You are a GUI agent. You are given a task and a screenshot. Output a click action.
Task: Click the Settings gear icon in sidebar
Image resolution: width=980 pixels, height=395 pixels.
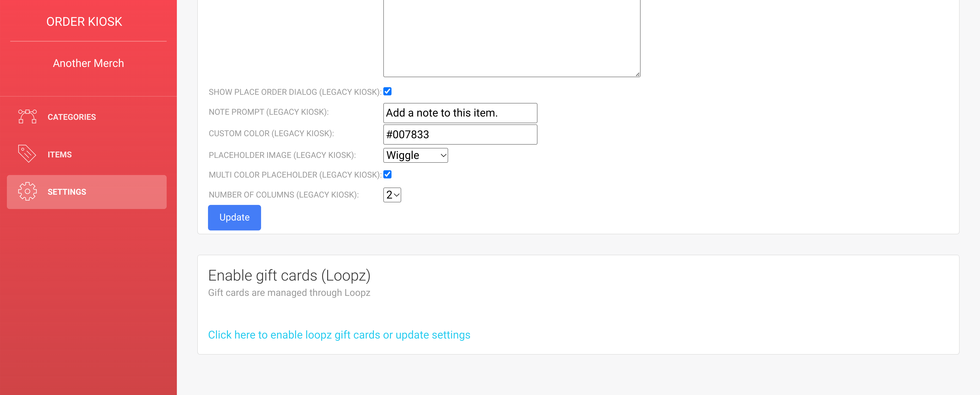click(x=27, y=192)
